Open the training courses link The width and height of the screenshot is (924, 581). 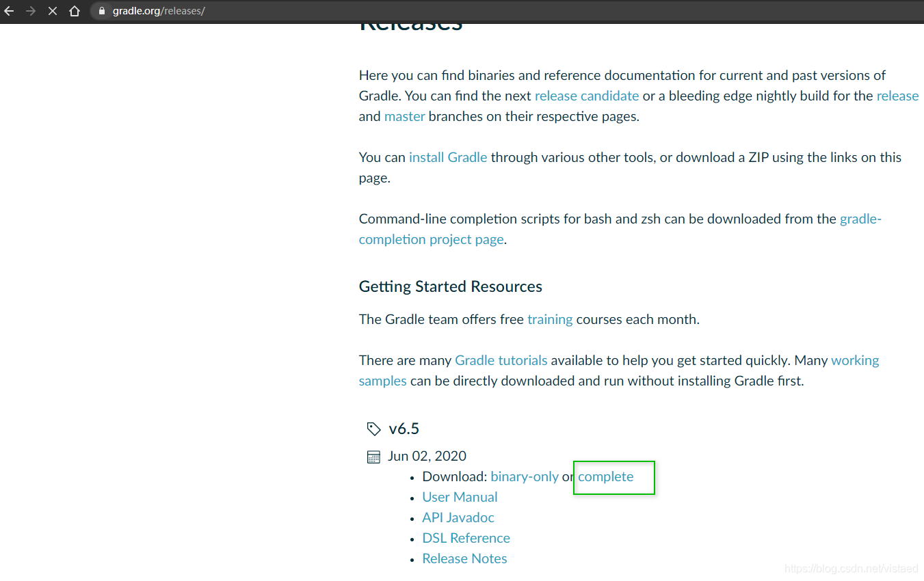pos(550,319)
